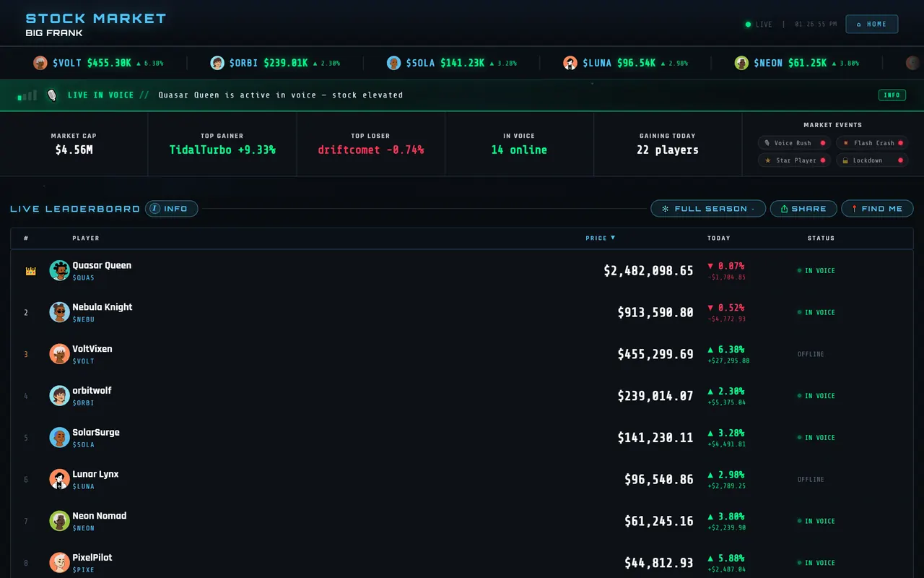This screenshot has width=924, height=578.
Task: Click the FIND ME button
Action: point(877,209)
